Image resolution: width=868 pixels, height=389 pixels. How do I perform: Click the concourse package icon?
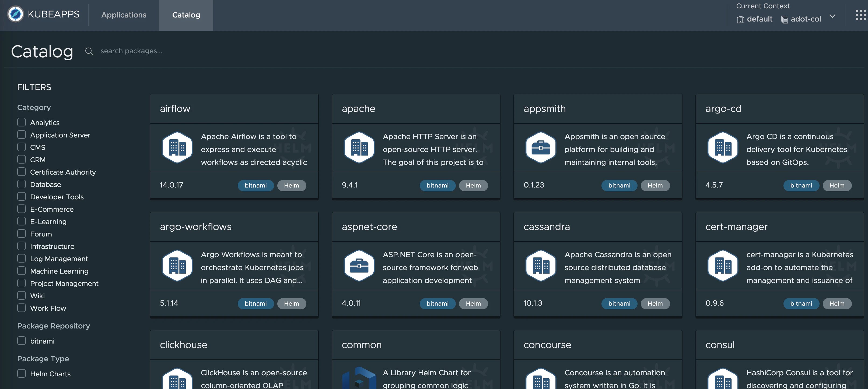tap(541, 379)
